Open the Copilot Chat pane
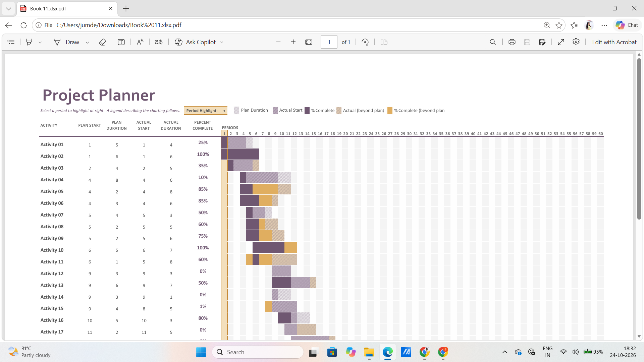644x362 pixels. coord(627,25)
